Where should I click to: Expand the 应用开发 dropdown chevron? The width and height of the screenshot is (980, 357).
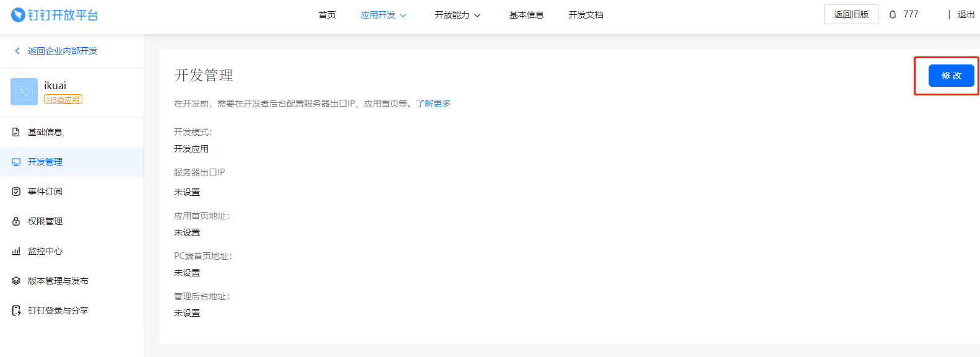click(403, 15)
